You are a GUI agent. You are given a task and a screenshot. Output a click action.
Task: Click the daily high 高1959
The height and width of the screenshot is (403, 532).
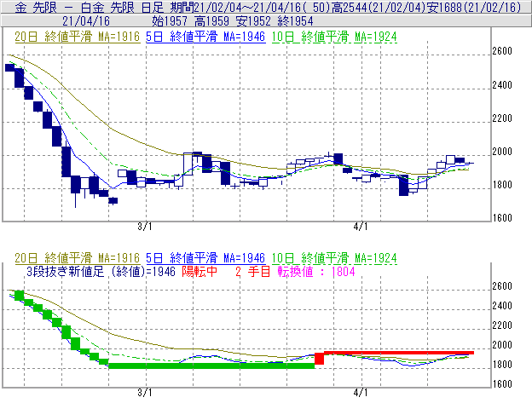pyautogui.click(x=211, y=21)
